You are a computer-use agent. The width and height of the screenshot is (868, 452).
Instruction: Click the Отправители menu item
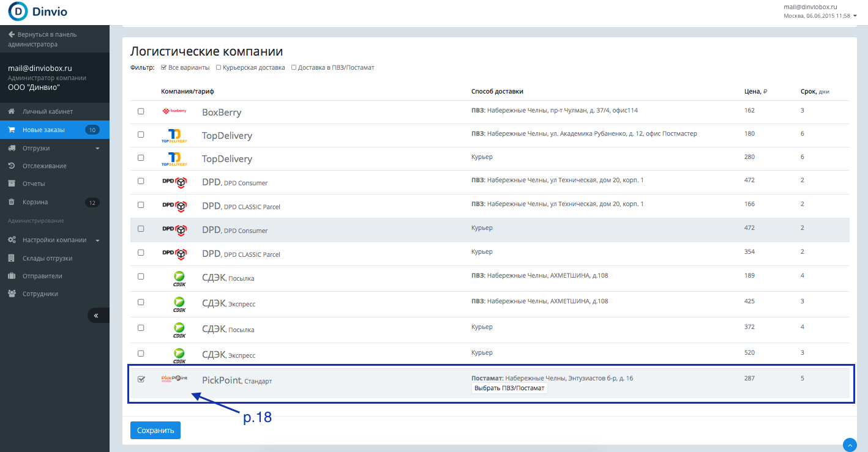(54, 276)
